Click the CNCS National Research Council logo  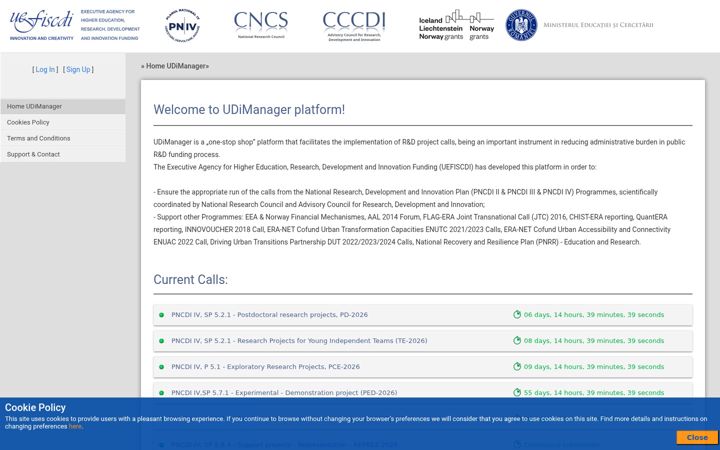(261, 25)
